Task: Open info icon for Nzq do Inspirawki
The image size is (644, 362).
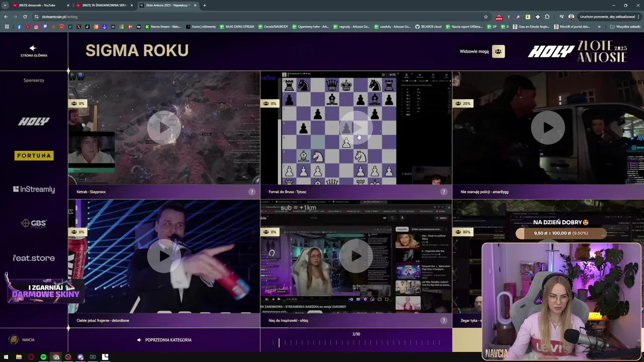Action: (444, 320)
